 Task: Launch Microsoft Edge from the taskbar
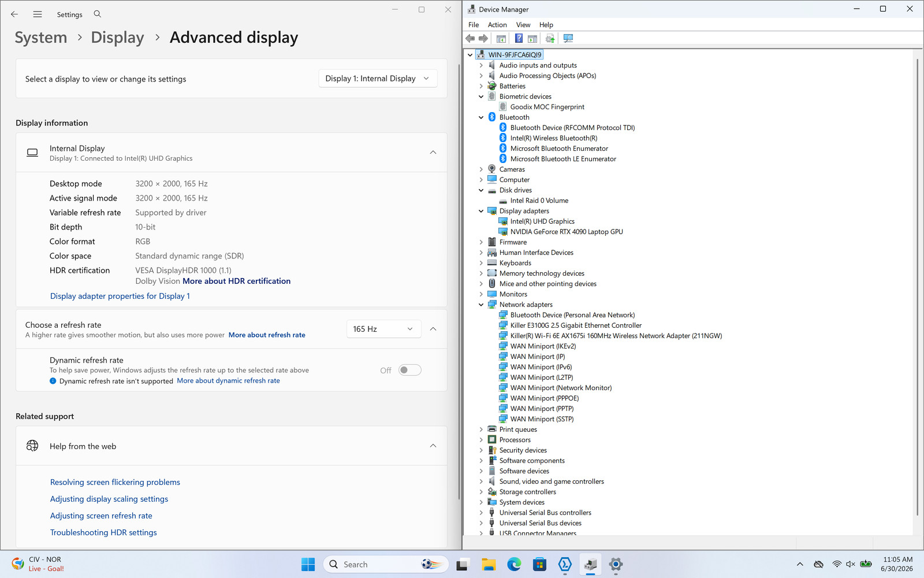click(x=514, y=565)
